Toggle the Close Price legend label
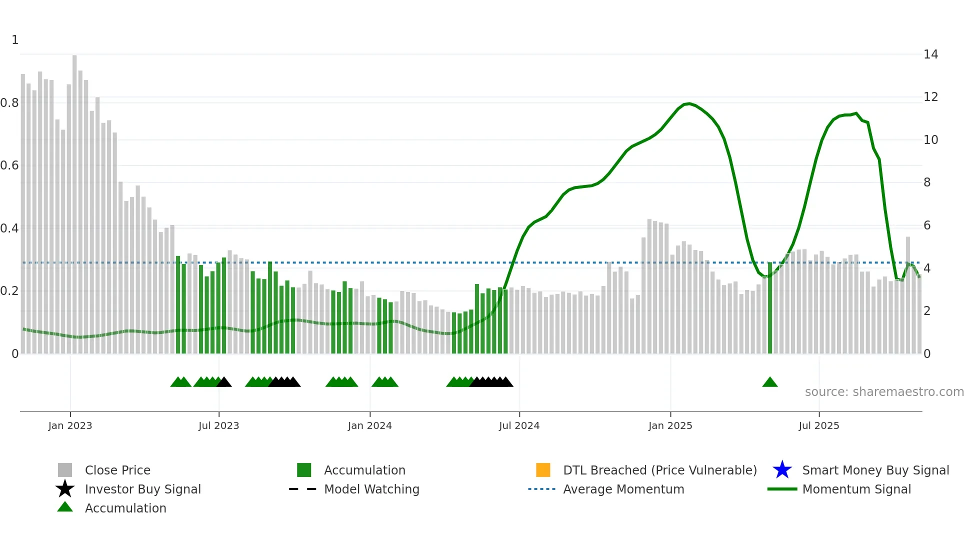Viewport: 980px width, 551px height. pos(117,470)
